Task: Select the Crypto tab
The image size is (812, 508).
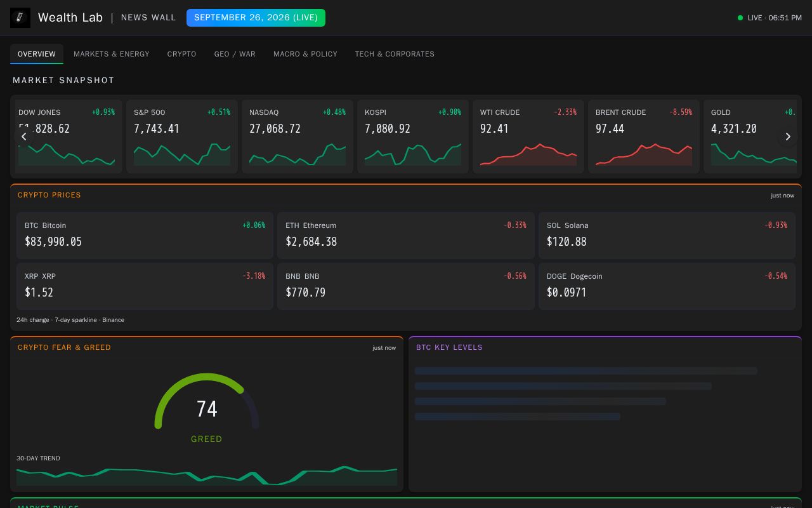Action: tap(182, 54)
